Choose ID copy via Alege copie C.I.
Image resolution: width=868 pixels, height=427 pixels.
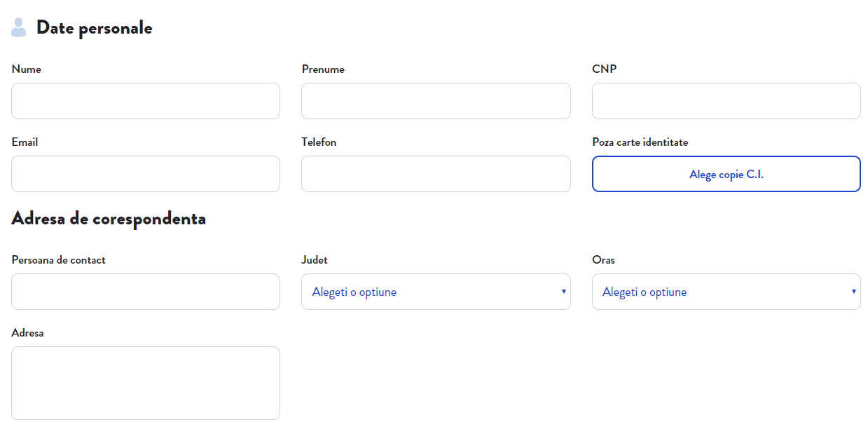click(726, 174)
